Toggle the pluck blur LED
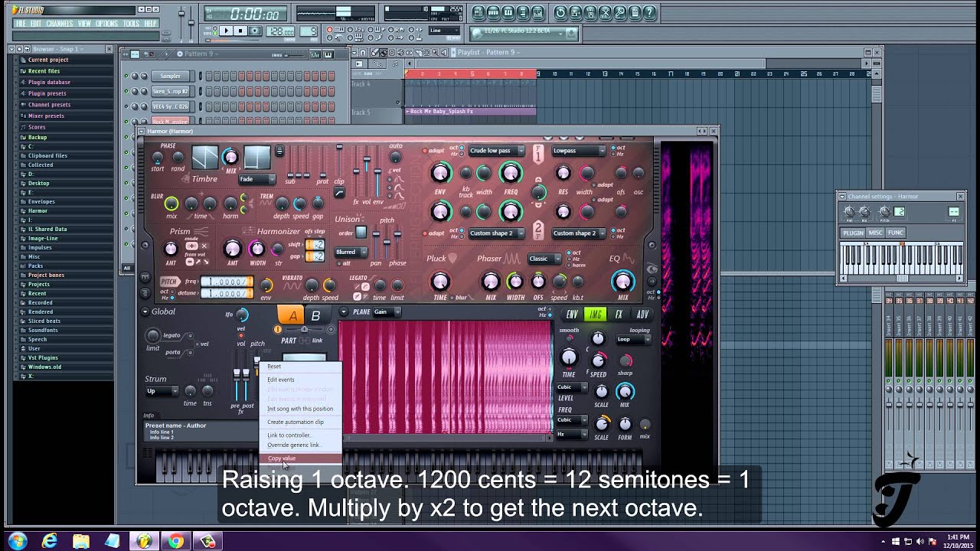 coord(452,298)
